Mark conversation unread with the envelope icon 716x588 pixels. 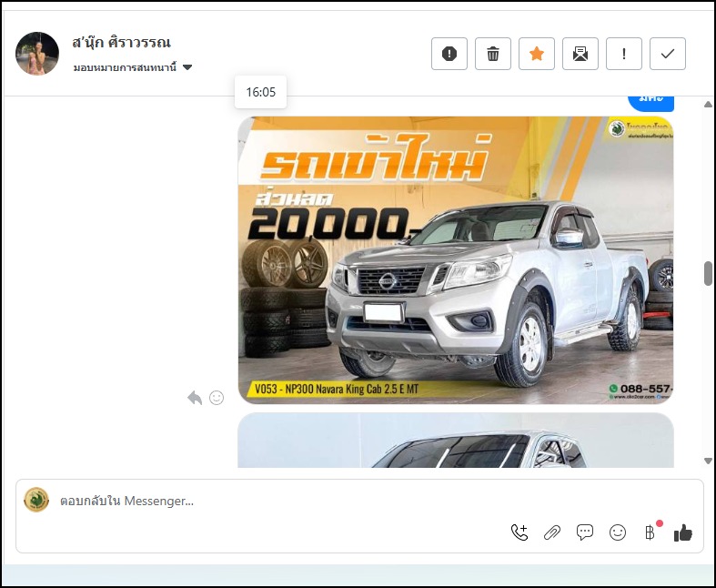coord(580,54)
